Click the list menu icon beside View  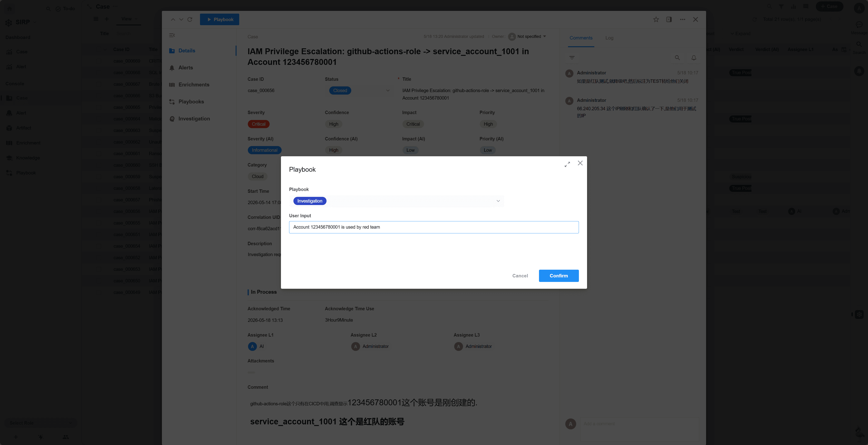(x=96, y=19)
